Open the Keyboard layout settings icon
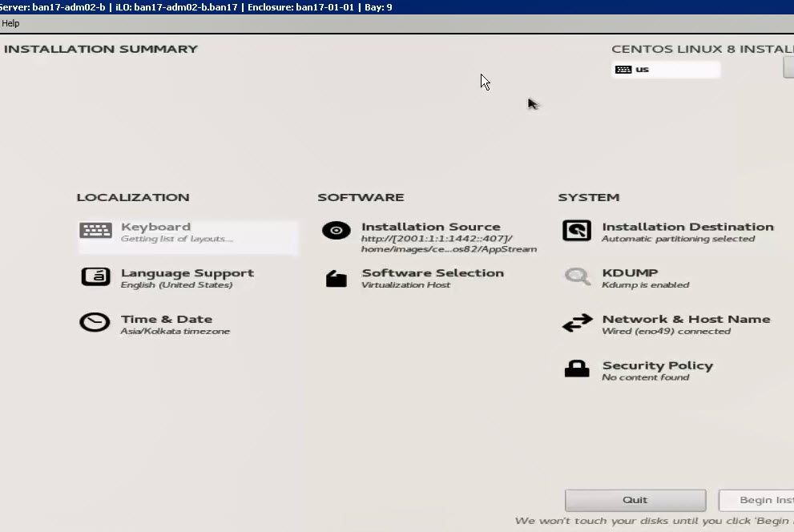The height and width of the screenshot is (532, 794). pos(95,231)
